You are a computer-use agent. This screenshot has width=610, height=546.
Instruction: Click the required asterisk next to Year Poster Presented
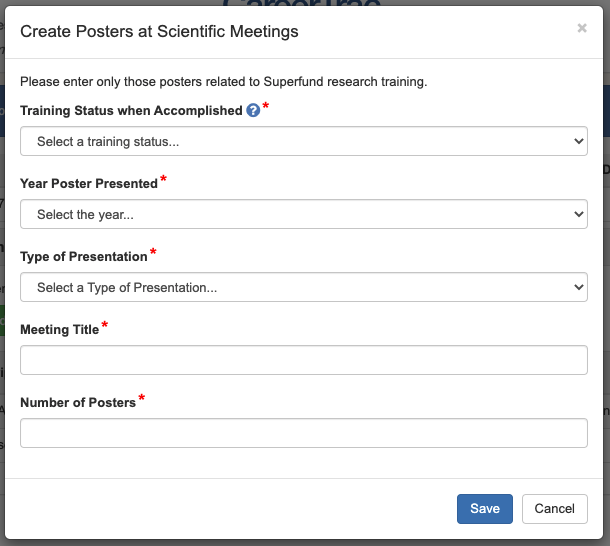click(163, 180)
